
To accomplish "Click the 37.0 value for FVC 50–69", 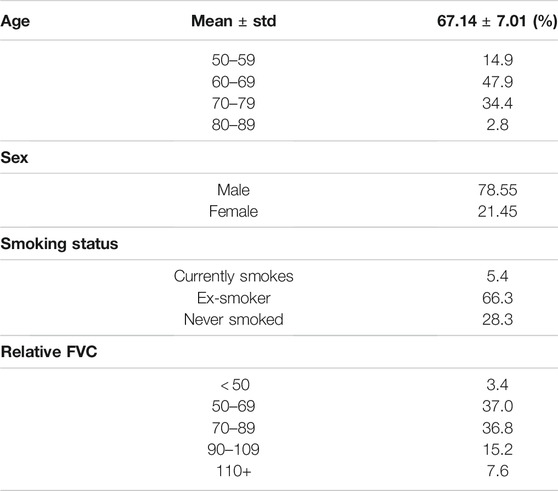I will (x=498, y=406).
